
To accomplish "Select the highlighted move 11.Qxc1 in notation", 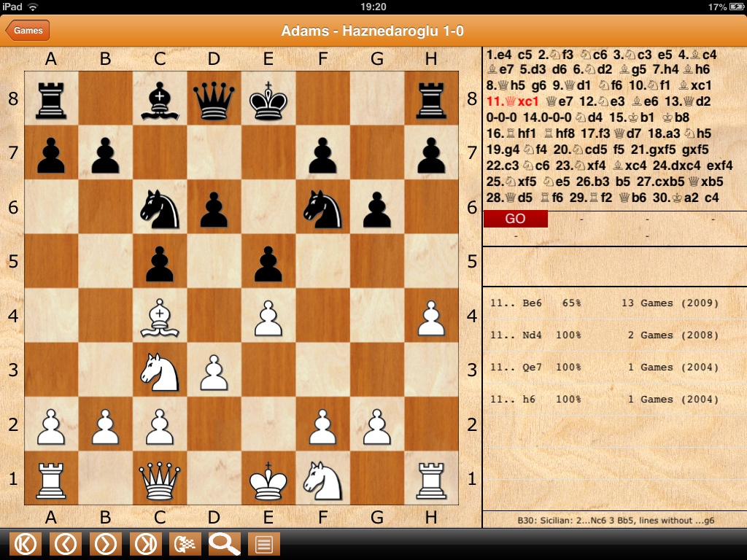I will pos(512,101).
